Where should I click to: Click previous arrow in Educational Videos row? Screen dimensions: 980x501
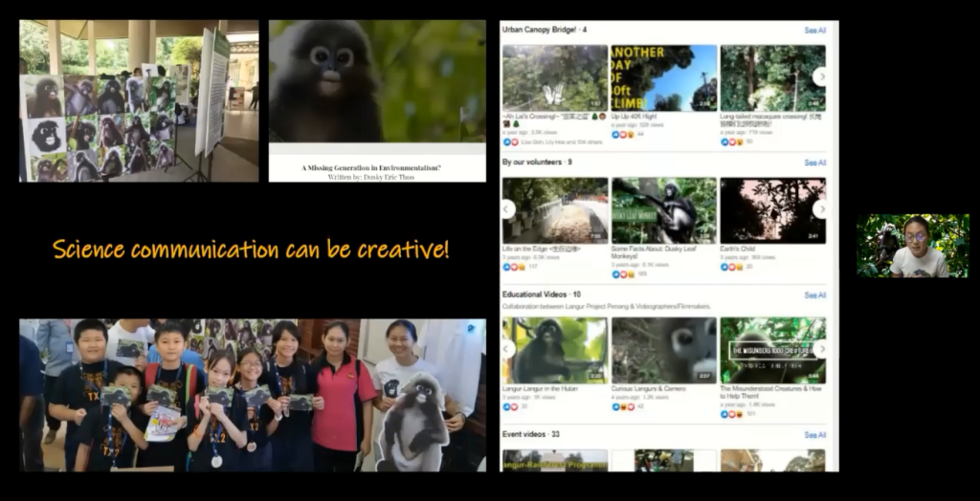pos(508,349)
